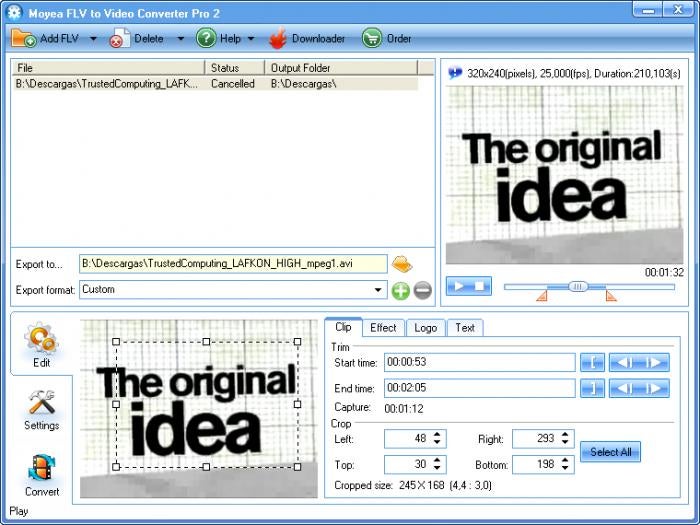Add profile with green plus icon
Screen dimensions: 700x525
point(400,291)
